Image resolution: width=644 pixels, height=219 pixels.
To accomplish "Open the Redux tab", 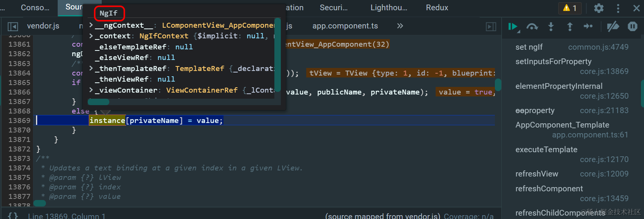I will pos(437,8).
